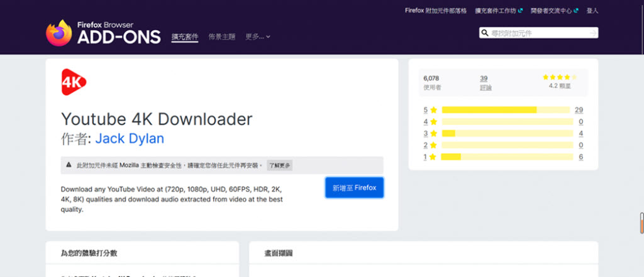Open the 29 five-star reviews count
The height and width of the screenshot is (277, 644).
(579, 110)
